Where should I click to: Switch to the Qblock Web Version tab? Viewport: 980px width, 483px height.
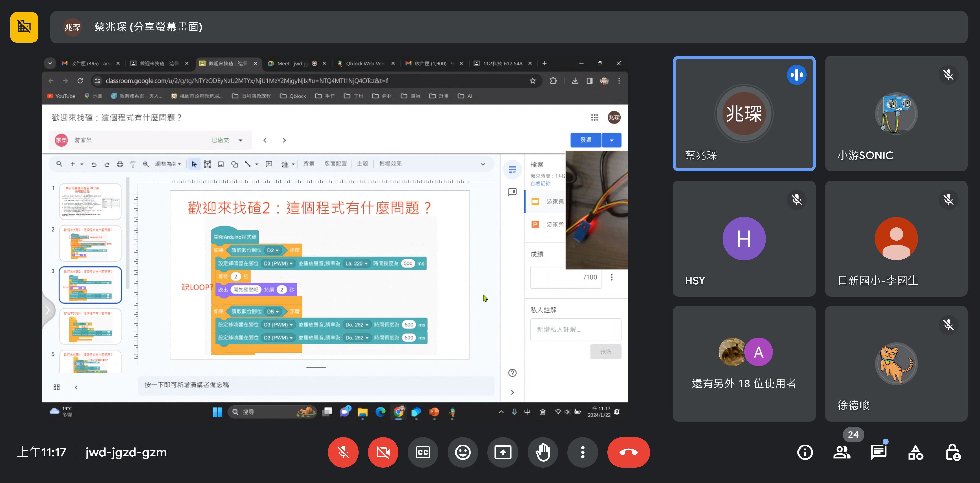(365, 64)
